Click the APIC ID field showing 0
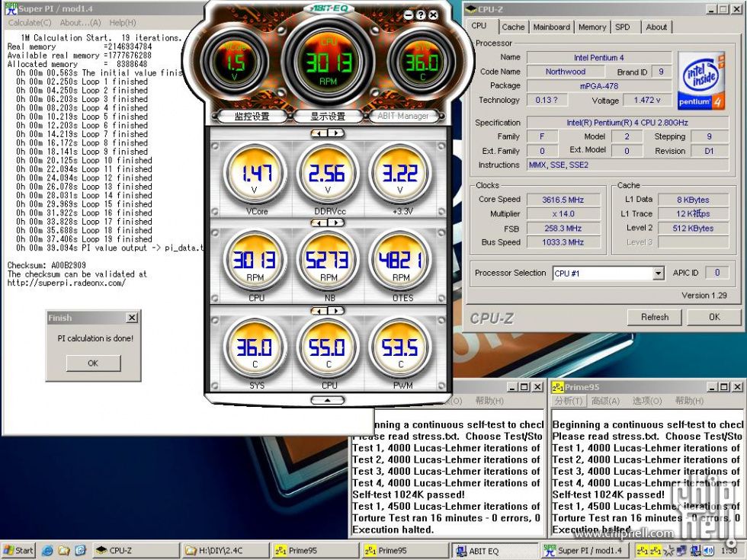 click(717, 273)
